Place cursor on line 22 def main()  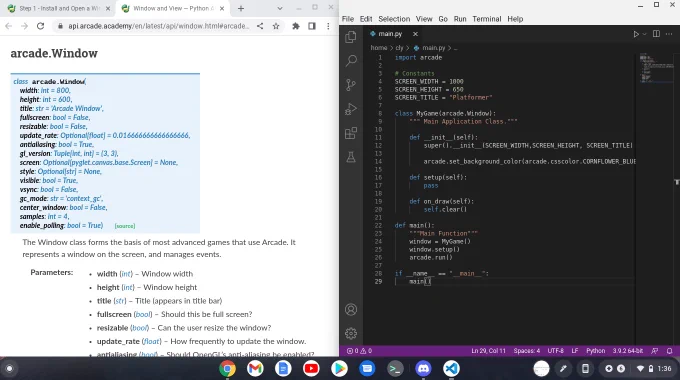point(414,226)
